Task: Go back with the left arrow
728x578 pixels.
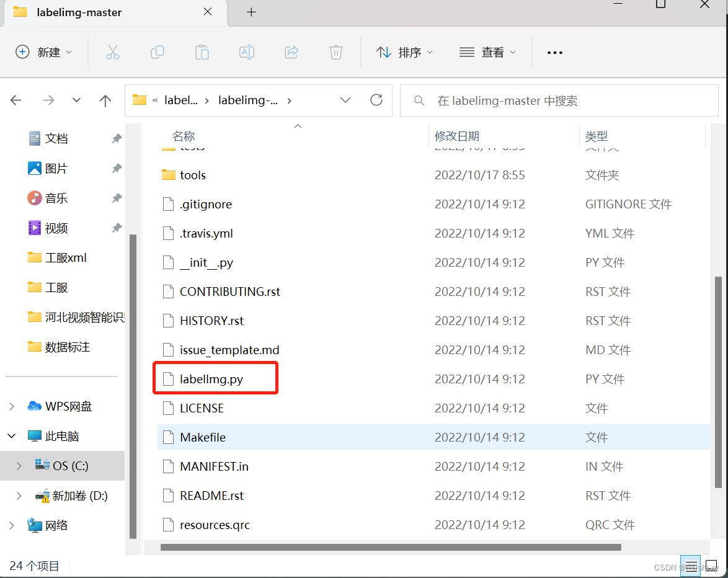Action: tap(16, 100)
